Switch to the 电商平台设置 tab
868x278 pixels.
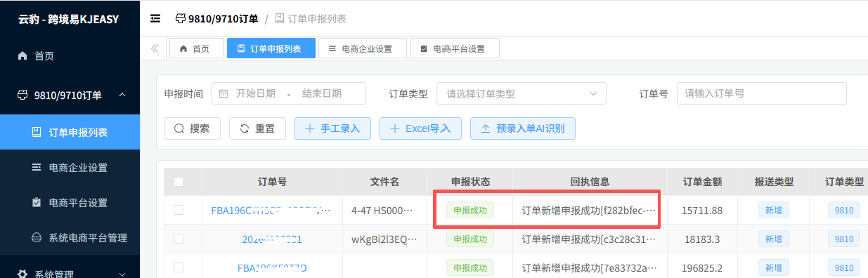[x=454, y=48]
